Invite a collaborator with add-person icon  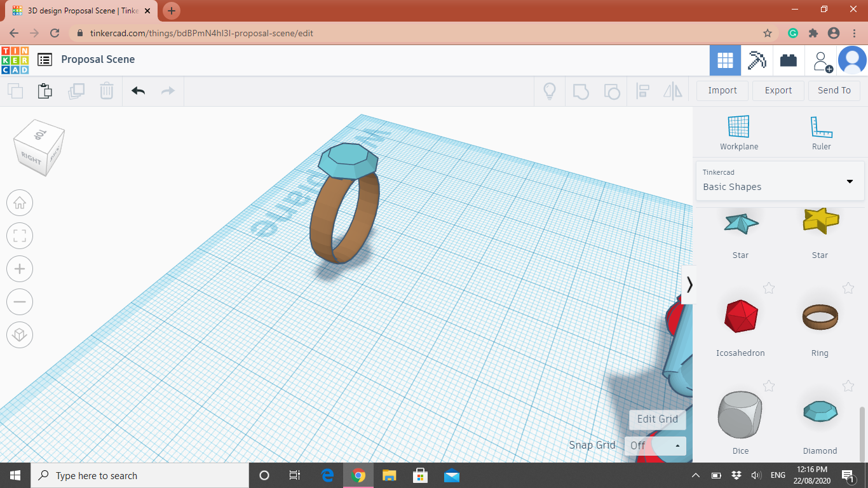pos(823,61)
